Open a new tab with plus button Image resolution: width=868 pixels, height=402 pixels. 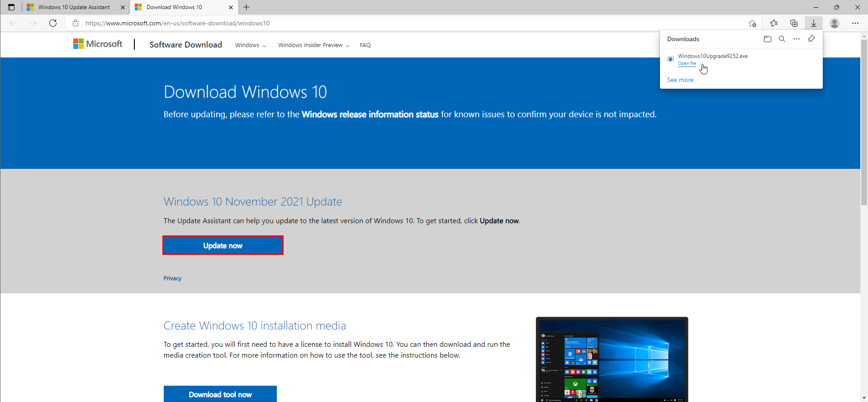(247, 7)
